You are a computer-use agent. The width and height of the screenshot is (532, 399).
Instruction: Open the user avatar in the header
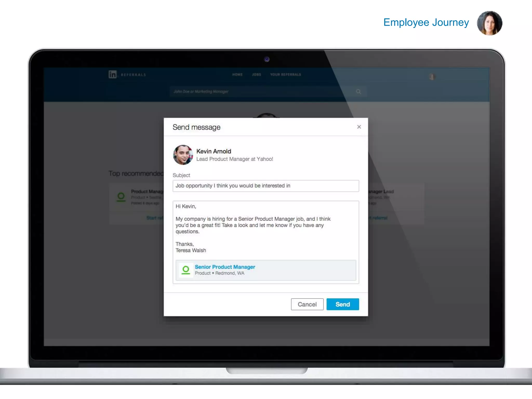[x=432, y=77]
